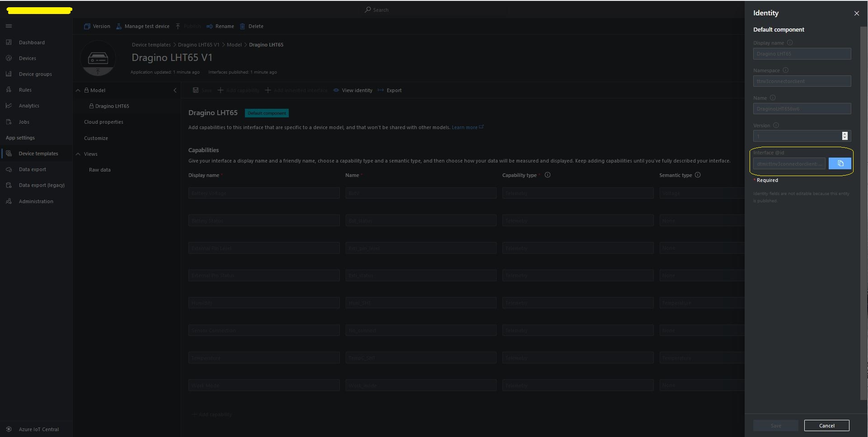Viewport: 868px width, 437px height.
Task: Increment the Version stepper arrow
Action: coord(845,134)
